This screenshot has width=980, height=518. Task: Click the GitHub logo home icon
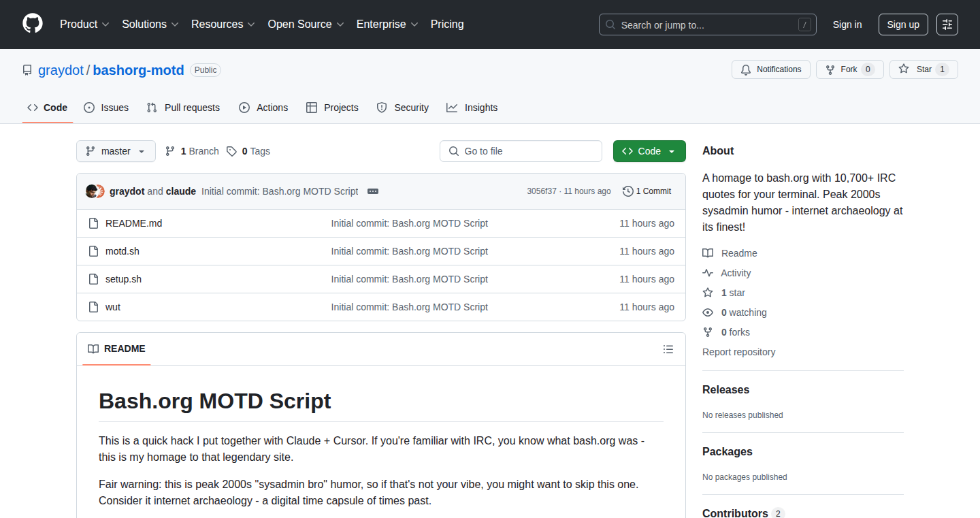33,24
